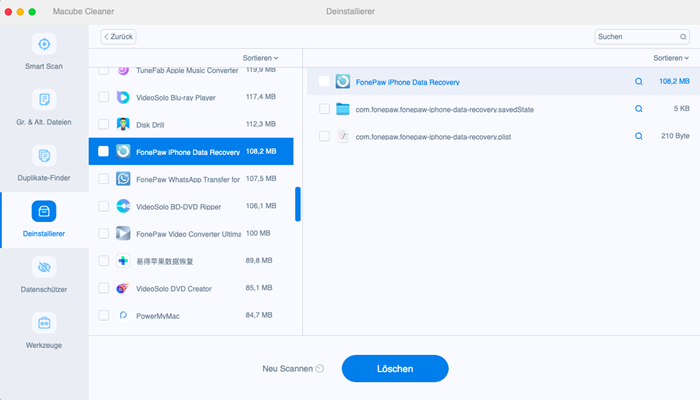Click the 5 KB savedState size value

(x=682, y=109)
